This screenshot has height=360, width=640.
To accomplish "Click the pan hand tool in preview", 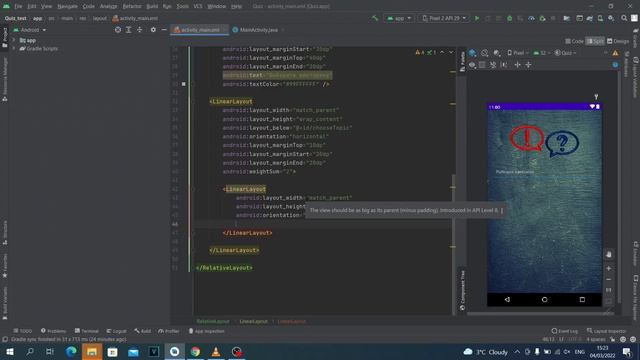I will [x=609, y=255].
